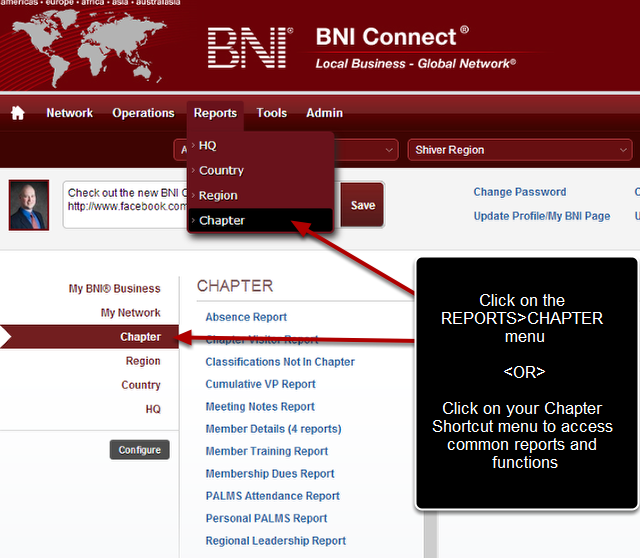640x558 pixels.
Task: Open the Change Password link
Action: (519, 192)
